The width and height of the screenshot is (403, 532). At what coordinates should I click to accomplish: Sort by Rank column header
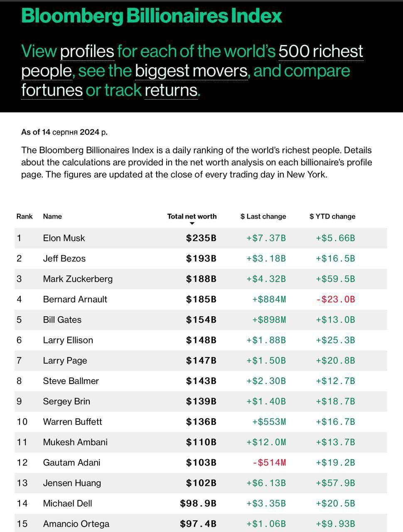point(25,216)
